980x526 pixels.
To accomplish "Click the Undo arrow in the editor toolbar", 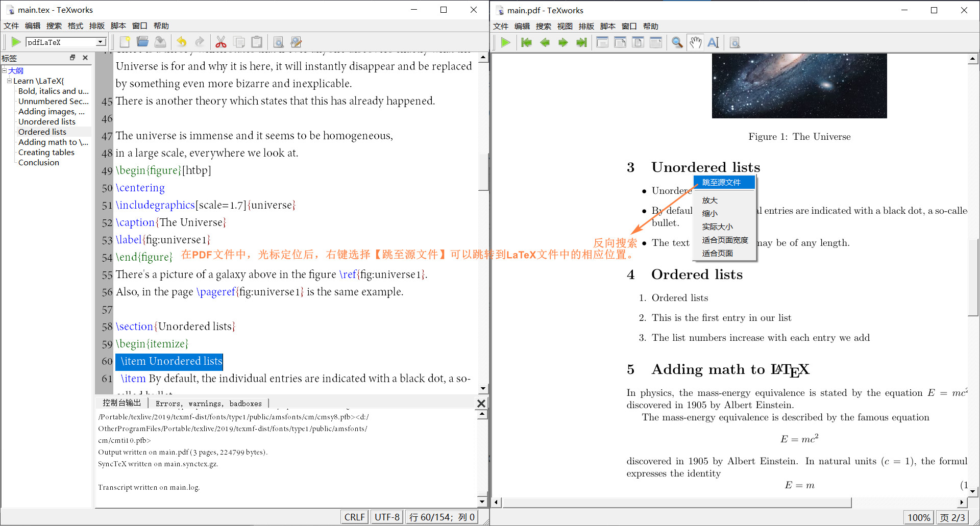I will (x=182, y=42).
